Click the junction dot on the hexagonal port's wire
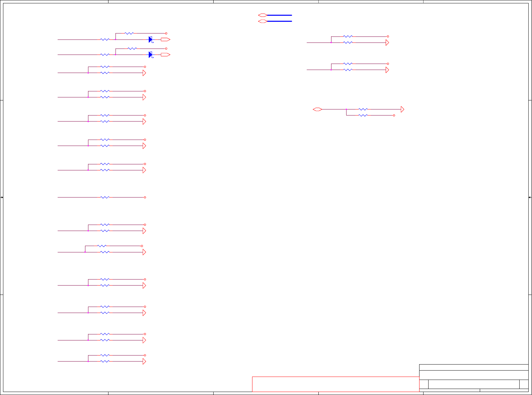 346,109
